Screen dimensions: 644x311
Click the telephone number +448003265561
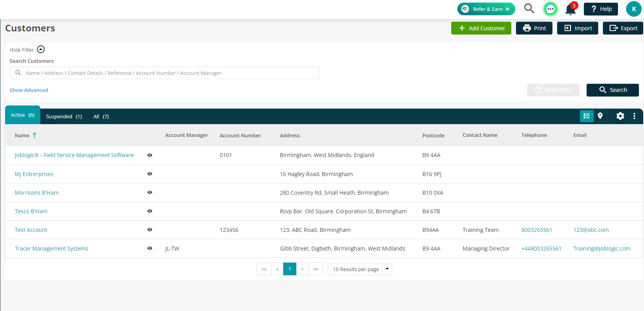click(541, 249)
